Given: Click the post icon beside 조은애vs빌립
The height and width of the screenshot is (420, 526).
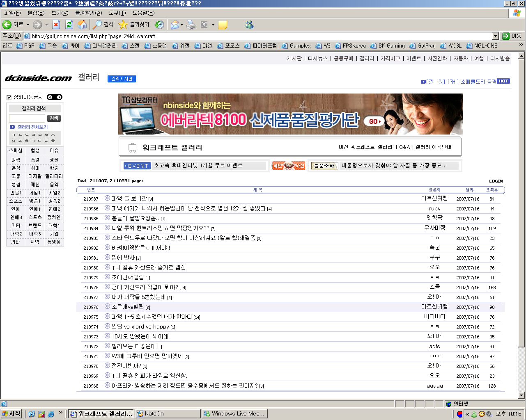Looking at the screenshot, I should [108, 306].
